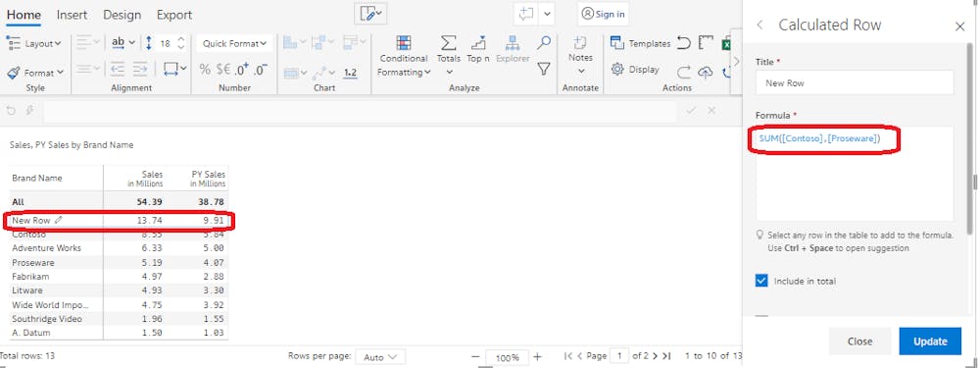
Task: Open the Templates tool
Action: tap(640, 43)
